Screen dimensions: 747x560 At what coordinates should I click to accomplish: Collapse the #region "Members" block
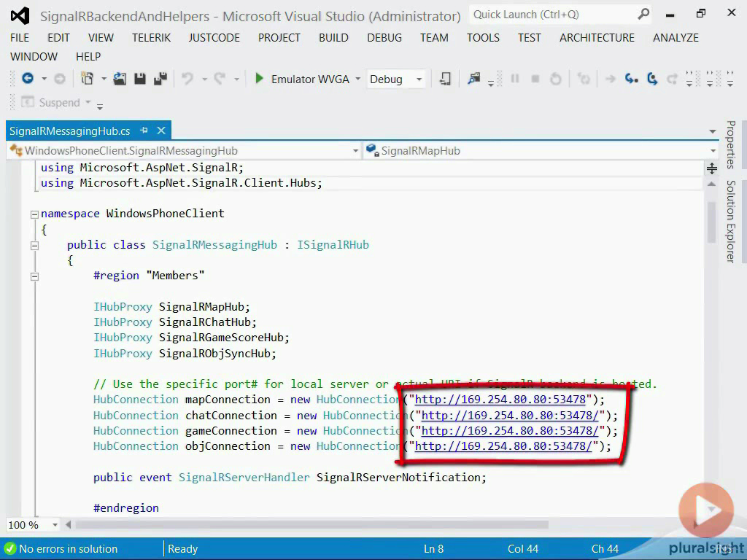point(34,276)
